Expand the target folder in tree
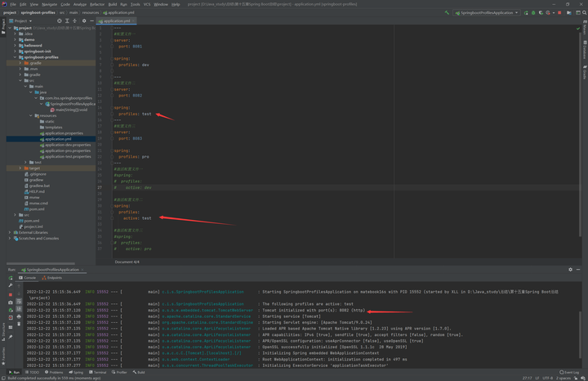 20,168
